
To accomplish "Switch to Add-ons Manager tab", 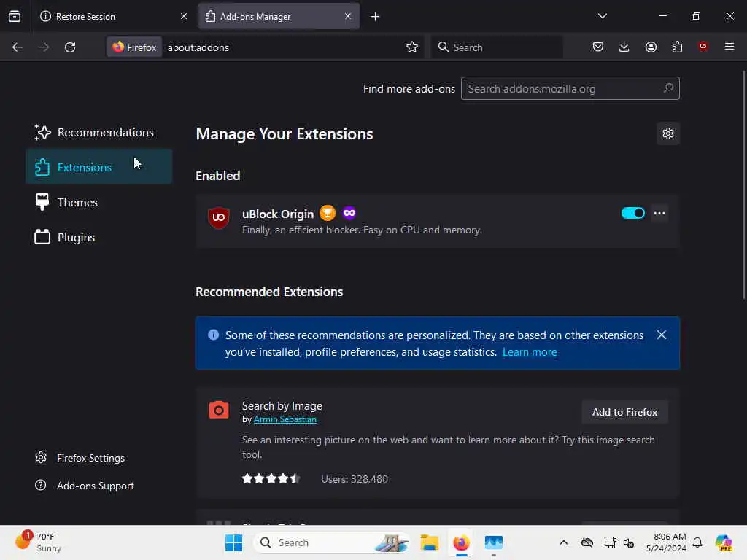I will click(x=279, y=16).
